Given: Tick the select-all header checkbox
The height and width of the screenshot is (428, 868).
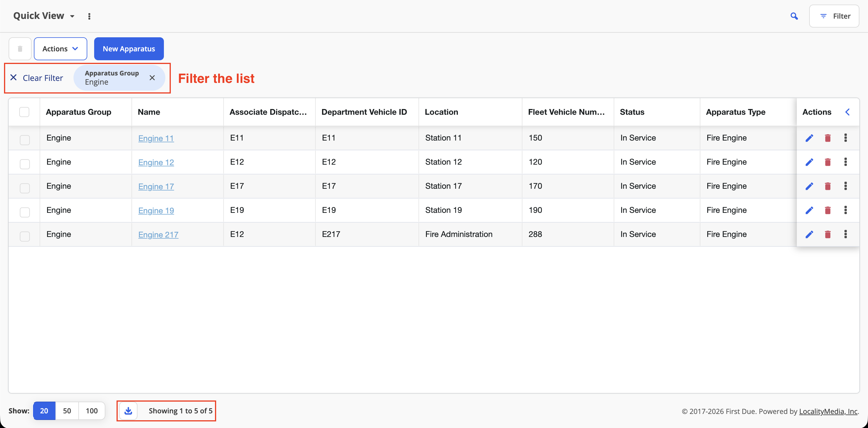Looking at the screenshot, I should pyautogui.click(x=24, y=112).
